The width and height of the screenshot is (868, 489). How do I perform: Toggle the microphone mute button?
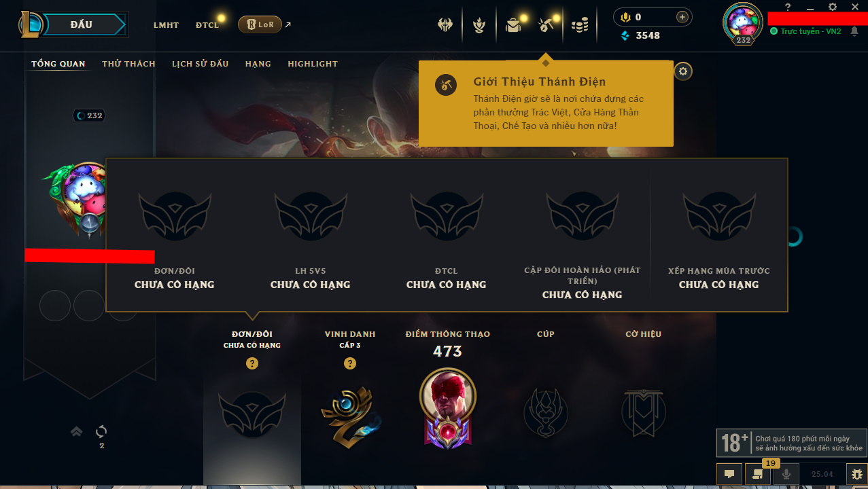pos(786,474)
